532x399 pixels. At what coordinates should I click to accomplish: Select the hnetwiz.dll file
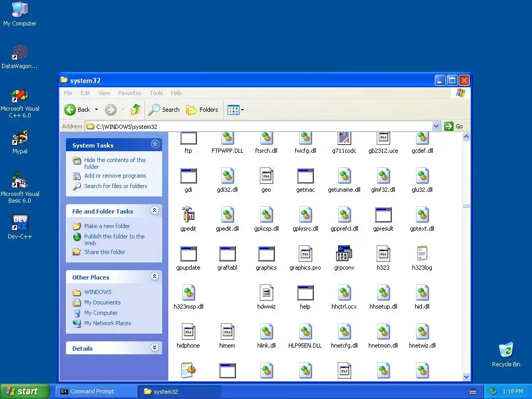(x=422, y=331)
